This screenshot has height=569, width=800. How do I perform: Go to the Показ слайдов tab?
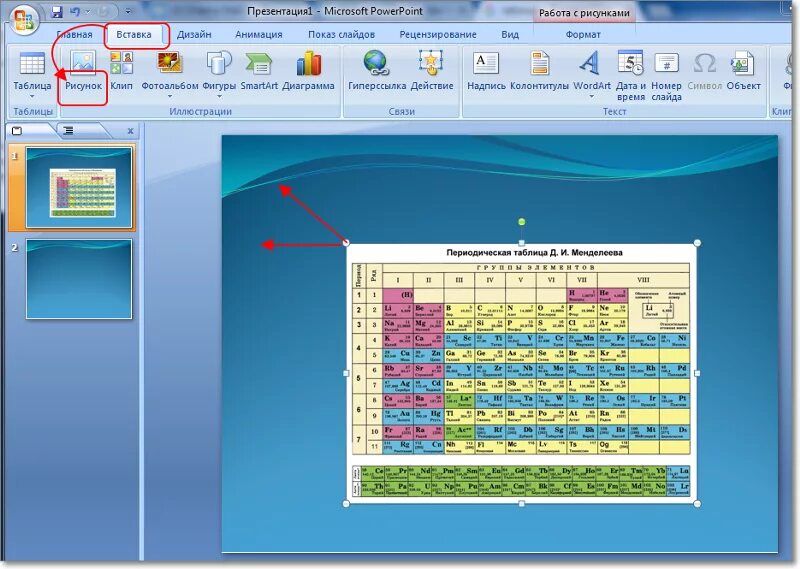(x=341, y=34)
